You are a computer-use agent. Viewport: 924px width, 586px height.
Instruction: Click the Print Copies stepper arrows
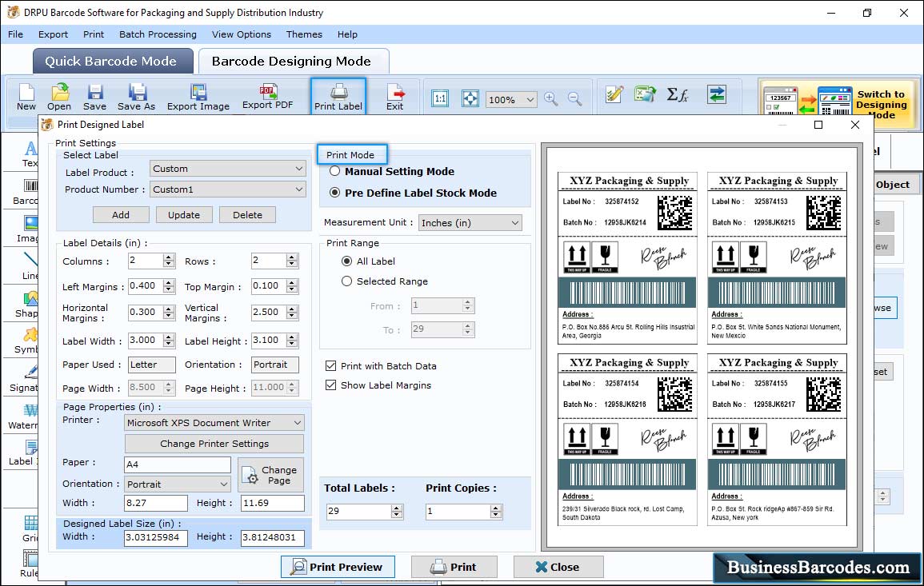(x=496, y=511)
